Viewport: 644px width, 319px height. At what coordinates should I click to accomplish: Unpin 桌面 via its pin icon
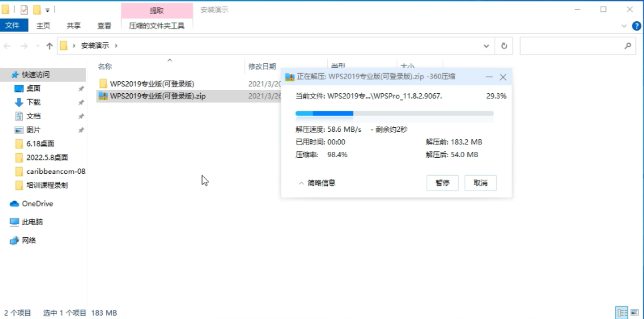[x=81, y=89]
